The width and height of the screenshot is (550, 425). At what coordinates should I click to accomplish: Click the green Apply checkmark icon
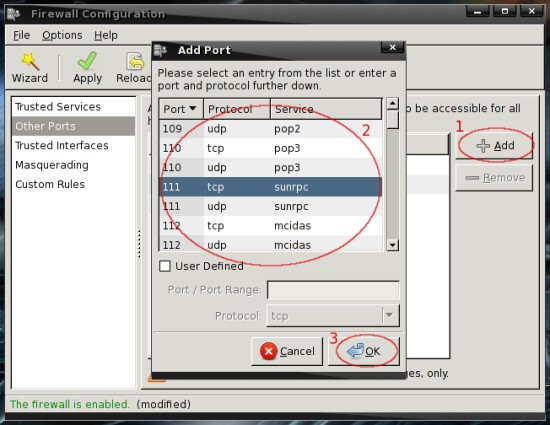pos(87,60)
